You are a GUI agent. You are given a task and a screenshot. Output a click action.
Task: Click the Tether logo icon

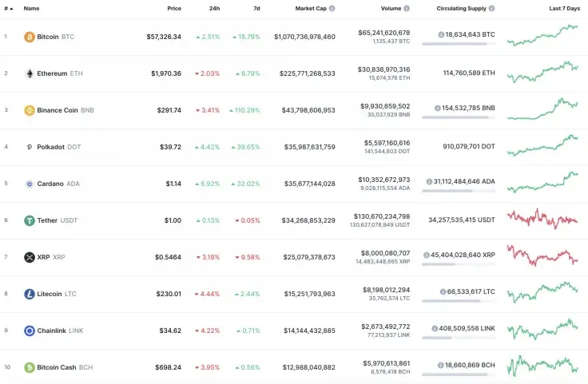pos(30,220)
